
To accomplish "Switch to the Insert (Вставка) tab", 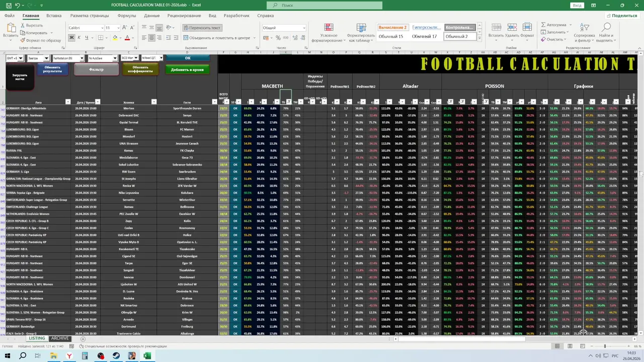I will 54,16.
